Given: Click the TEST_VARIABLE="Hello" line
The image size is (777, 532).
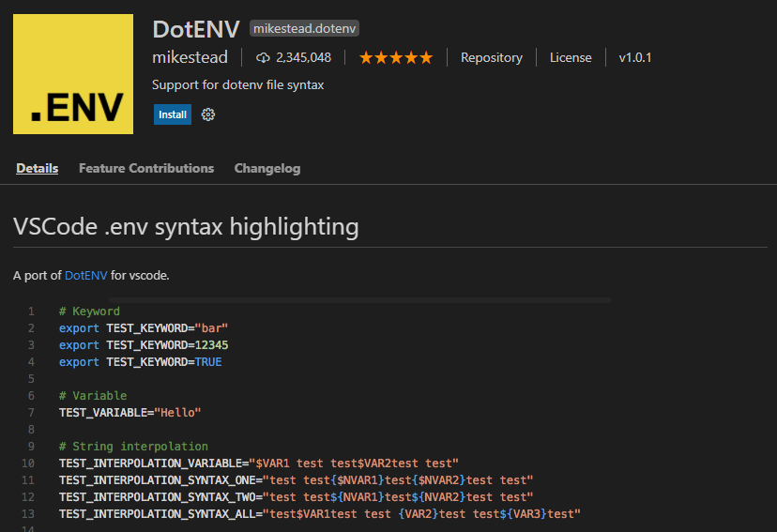Looking at the screenshot, I should 129,413.
